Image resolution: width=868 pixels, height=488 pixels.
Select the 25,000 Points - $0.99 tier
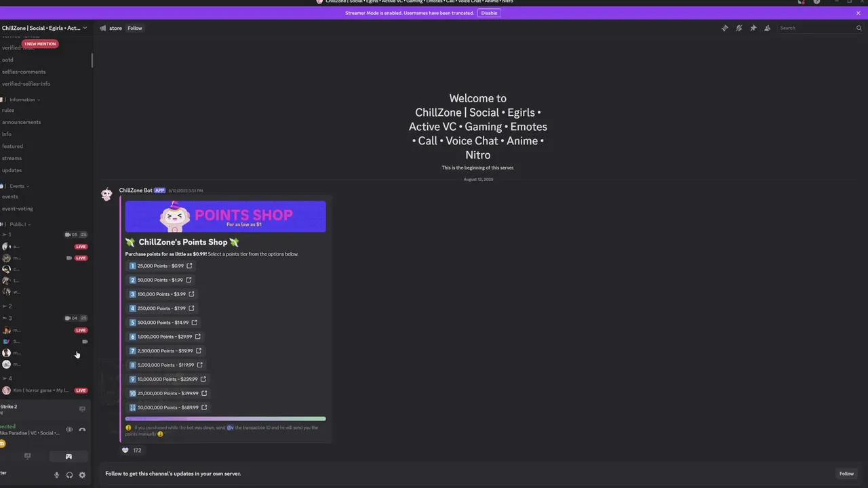click(161, 266)
